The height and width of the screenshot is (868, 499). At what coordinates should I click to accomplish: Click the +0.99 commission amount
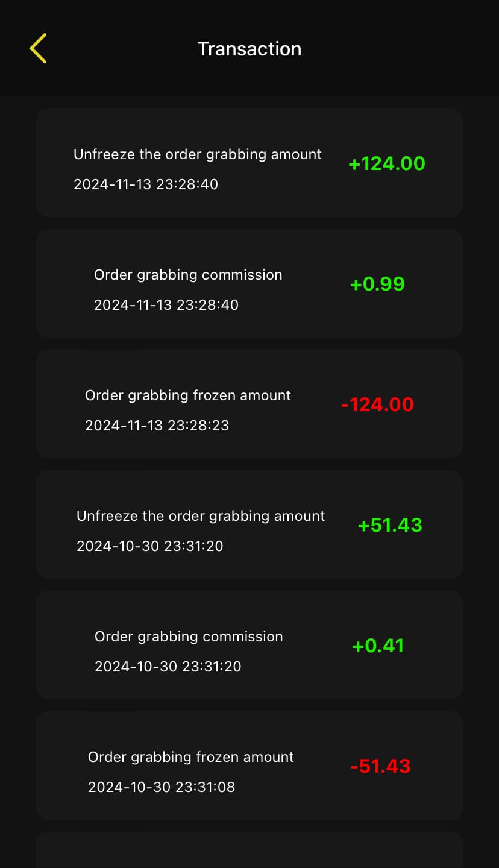pos(377,284)
